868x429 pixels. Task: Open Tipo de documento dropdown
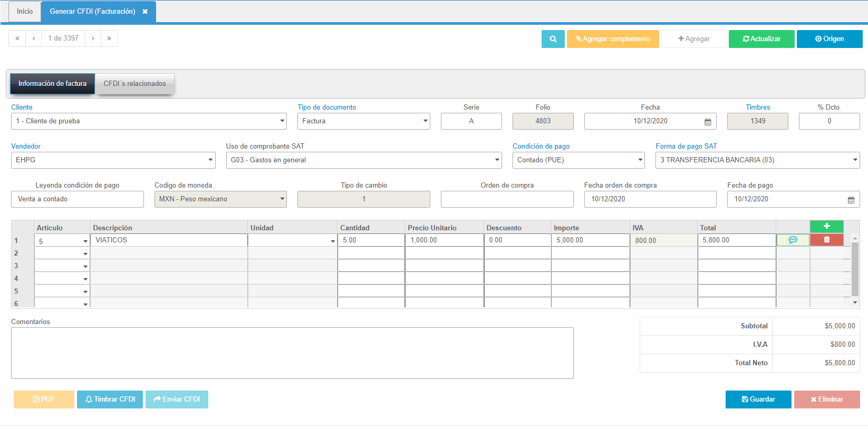(364, 121)
